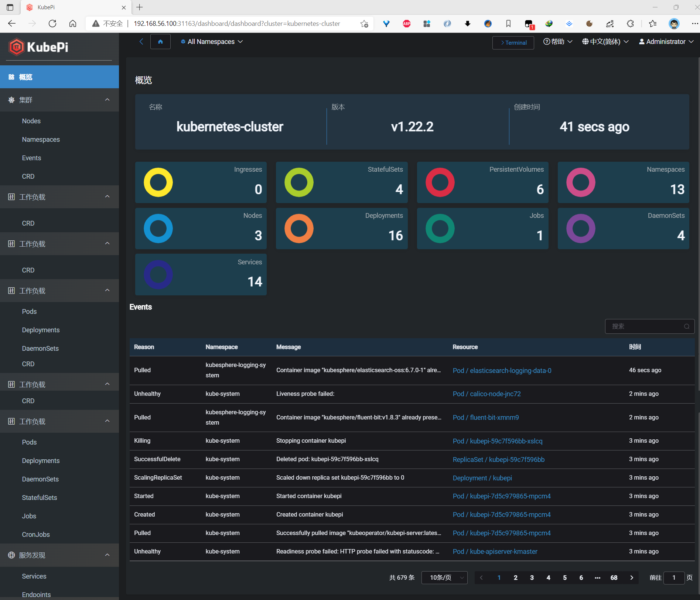Screen dimensions: 700x600
Task: Collapse the 服务发现 sidebar section
Action: [59, 555]
